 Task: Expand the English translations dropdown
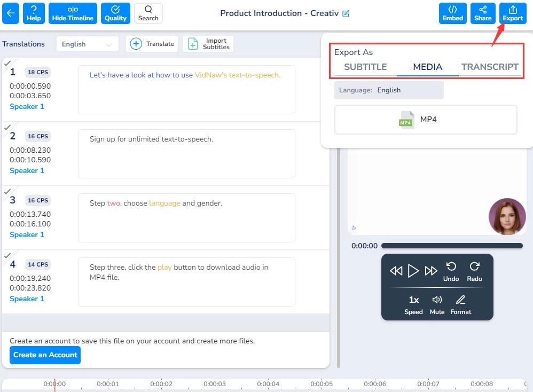(x=88, y=44)
